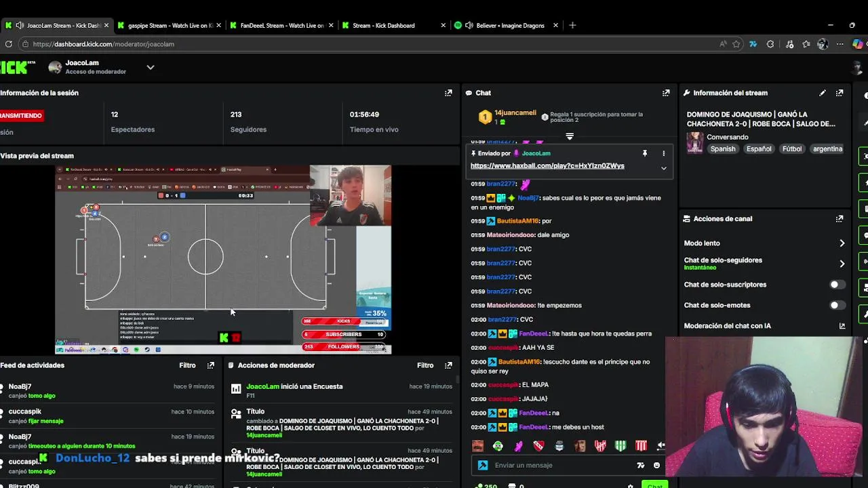Open Filtro in Feed de actividades
Screen dimensions: 868x488
pyautogui.click(x=187, y=365)
